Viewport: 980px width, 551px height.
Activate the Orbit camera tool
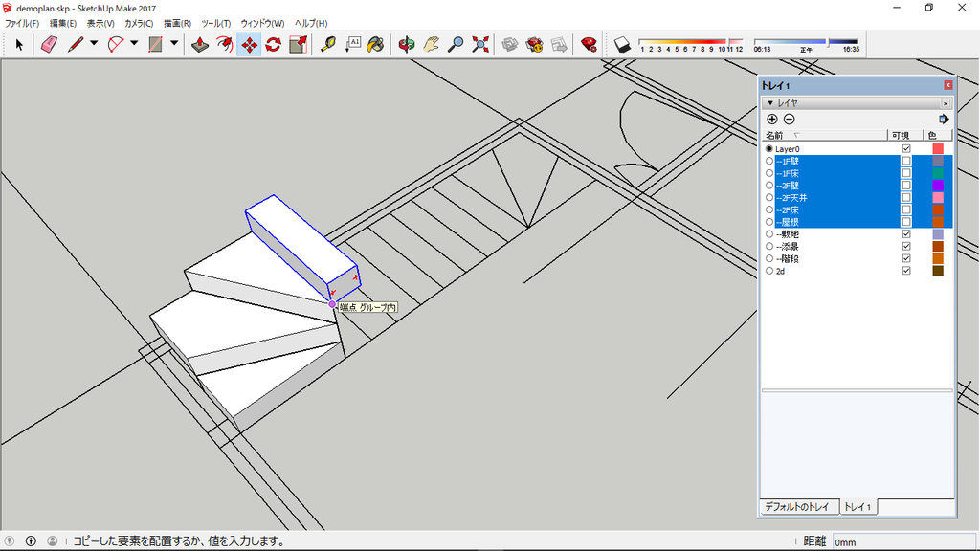(407, 44)
